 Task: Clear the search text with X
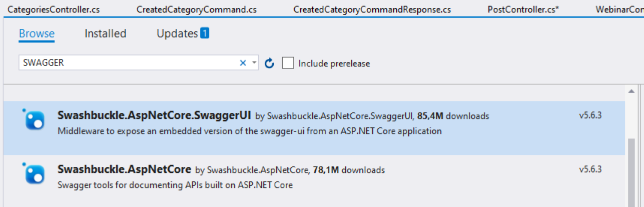click(243, 63)
